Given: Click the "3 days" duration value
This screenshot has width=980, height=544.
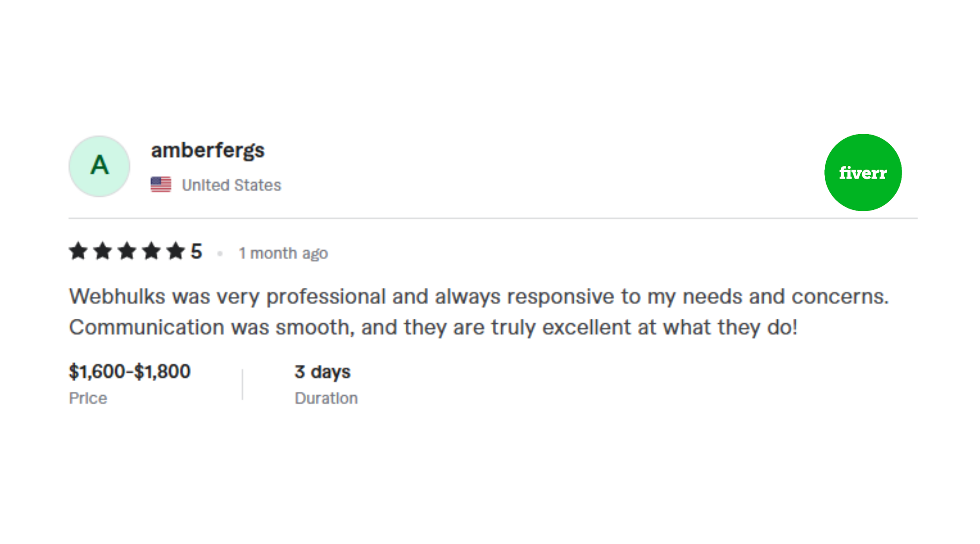Looking at the screenshot, I should (x=323, y=372).
